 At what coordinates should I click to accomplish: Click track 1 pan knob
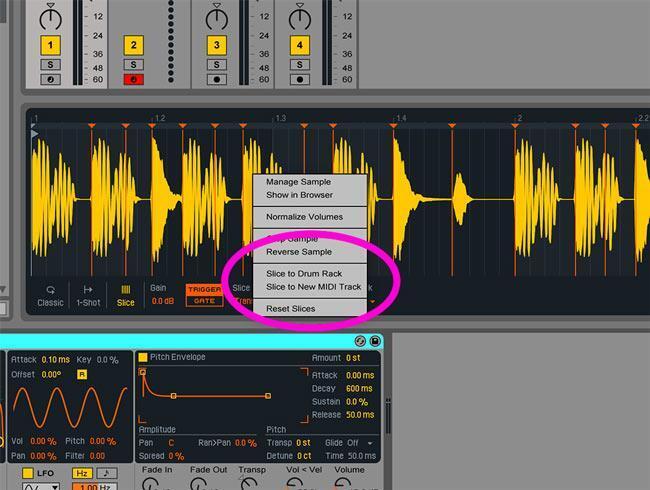click(51, 17)
